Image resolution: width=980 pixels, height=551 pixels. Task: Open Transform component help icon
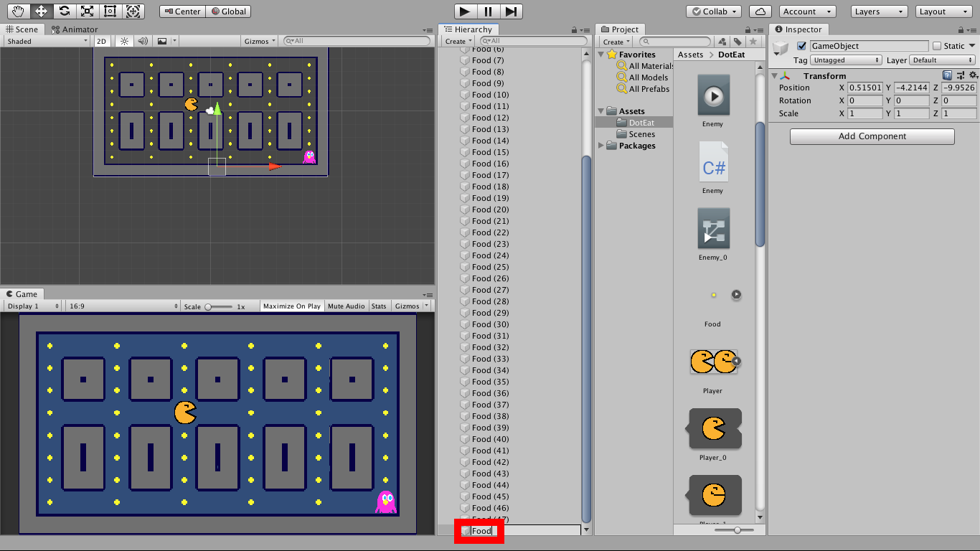click(x=948, y=75)
